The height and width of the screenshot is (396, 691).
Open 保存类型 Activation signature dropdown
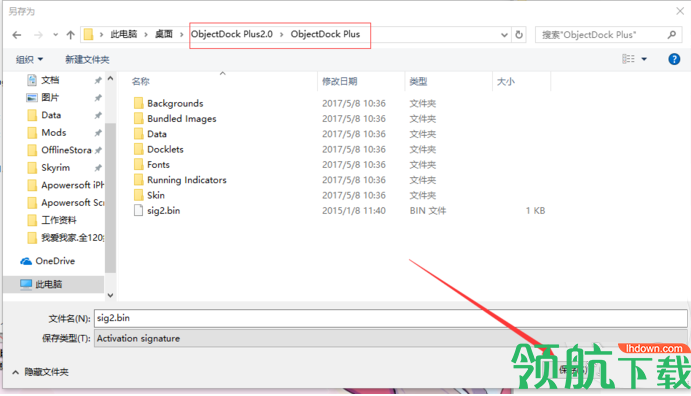coord(390,339)
